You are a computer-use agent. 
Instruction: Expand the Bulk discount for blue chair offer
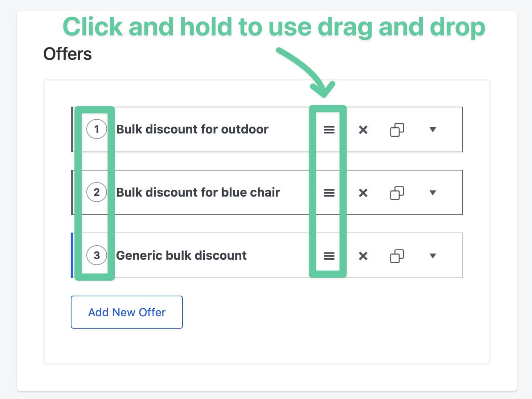(x=433, y=193)
